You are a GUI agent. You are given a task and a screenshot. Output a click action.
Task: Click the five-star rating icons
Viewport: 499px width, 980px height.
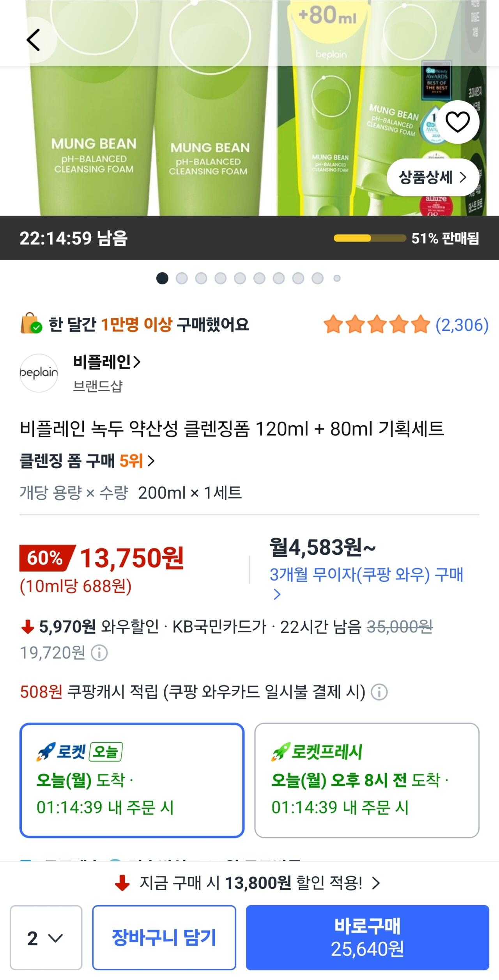click(377, 325)
